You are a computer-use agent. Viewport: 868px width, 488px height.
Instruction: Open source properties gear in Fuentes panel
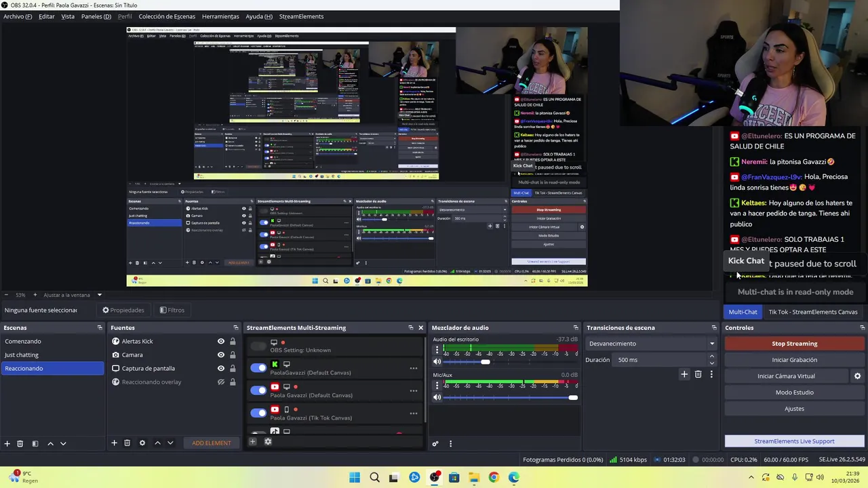pos(142,443)
